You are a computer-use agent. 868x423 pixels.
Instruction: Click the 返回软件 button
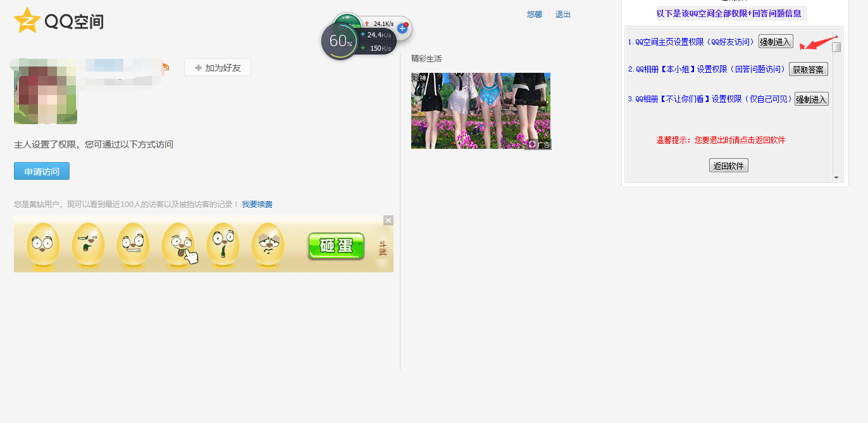pos(729,166)
